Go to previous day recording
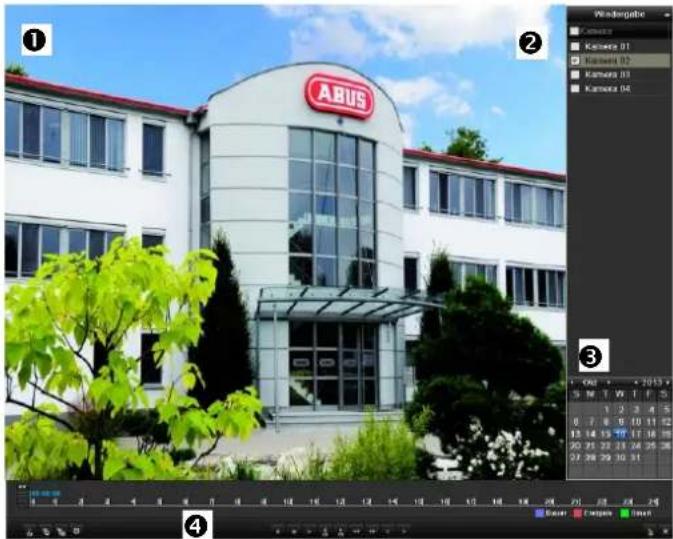 (388, 532)
